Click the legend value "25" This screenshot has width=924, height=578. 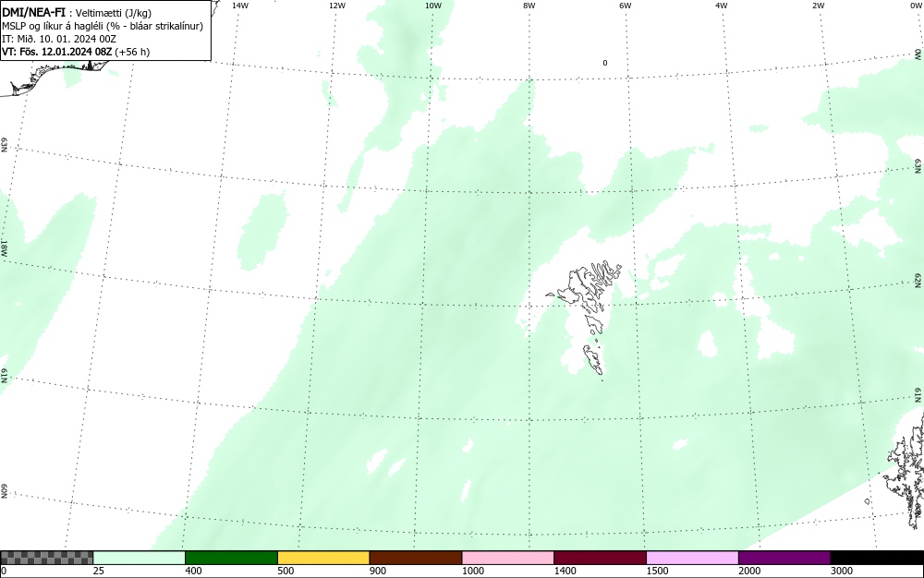(x=99, y=571)
